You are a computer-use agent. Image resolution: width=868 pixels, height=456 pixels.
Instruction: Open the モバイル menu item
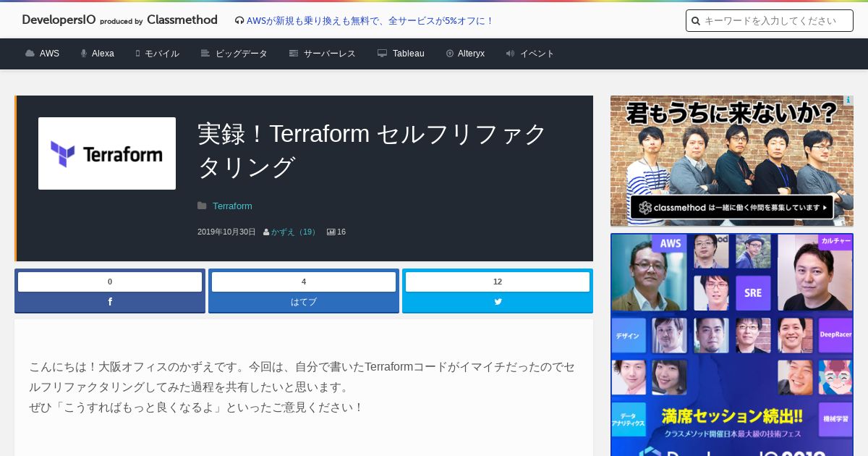(162, 54)
